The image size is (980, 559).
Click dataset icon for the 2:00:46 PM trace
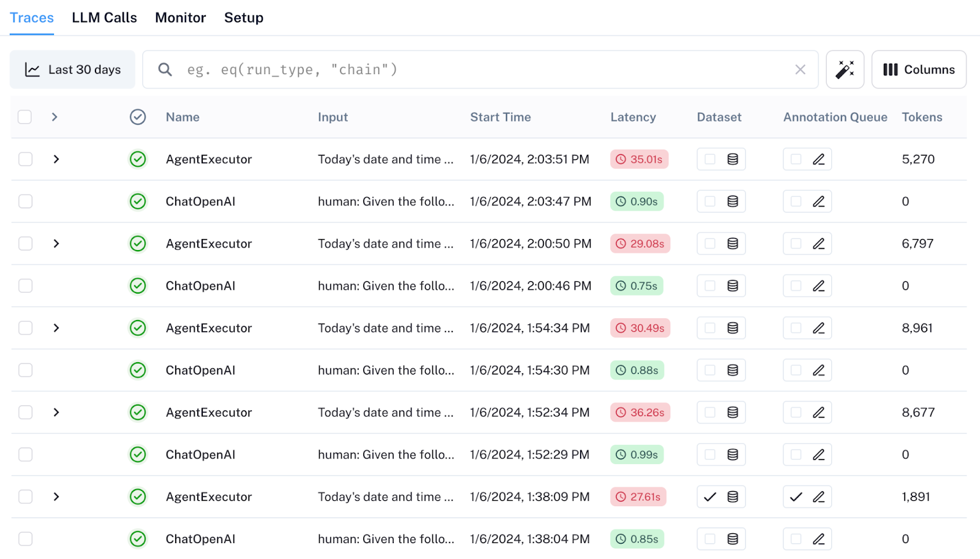(x=733, y=286)
